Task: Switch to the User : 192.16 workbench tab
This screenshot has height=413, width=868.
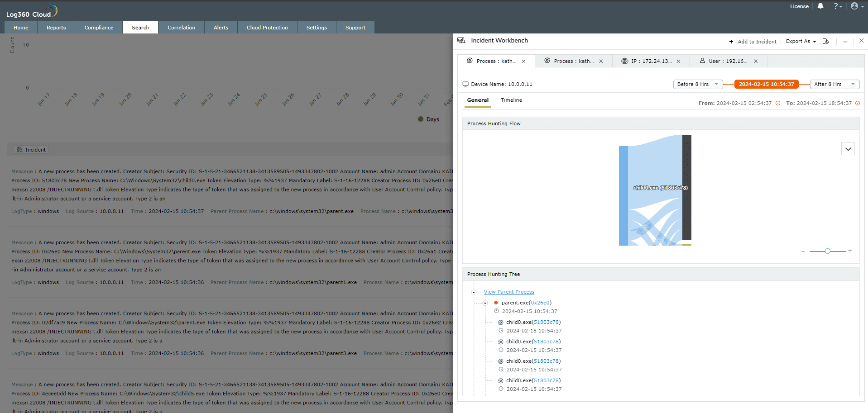Action: [727, 61]
